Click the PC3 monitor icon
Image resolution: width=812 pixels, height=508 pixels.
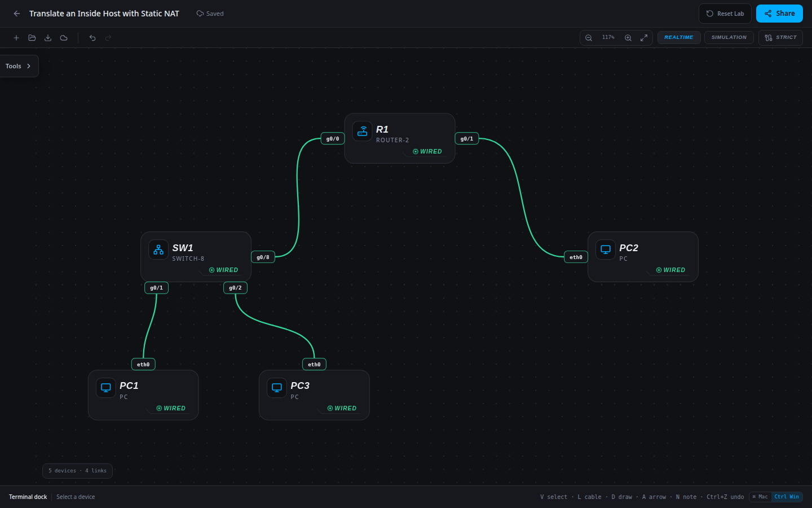click(x=277, y=388)
